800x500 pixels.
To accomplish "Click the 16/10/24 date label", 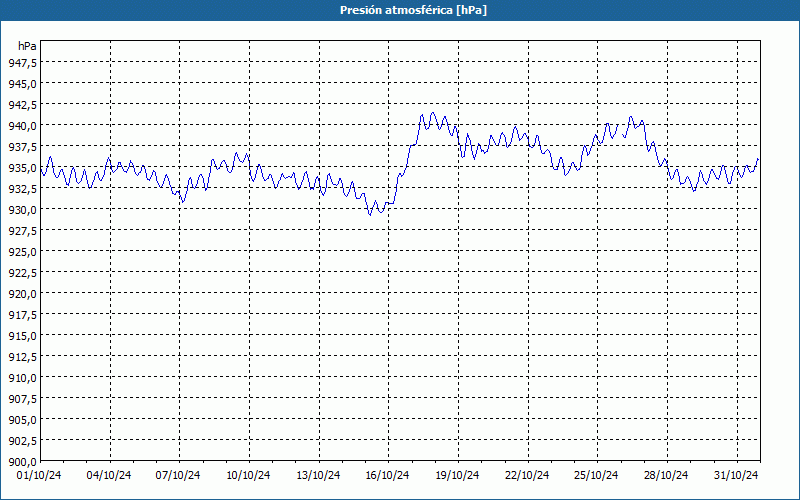I will tap(387, 475).
